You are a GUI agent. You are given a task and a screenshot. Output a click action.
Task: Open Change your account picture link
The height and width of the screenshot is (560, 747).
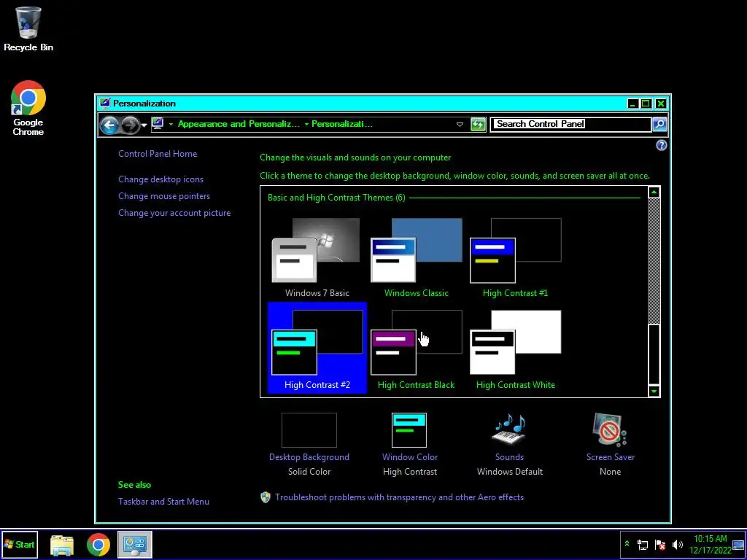(x=174, y=213)
